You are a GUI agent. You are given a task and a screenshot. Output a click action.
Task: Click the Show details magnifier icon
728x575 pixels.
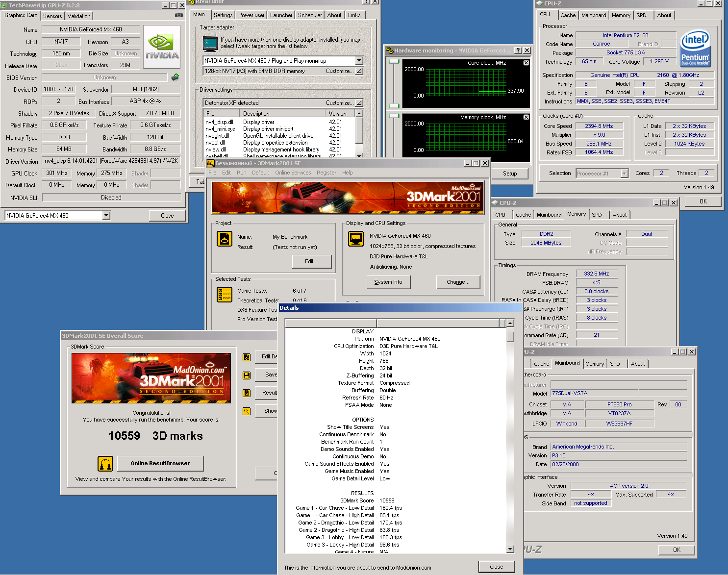pos(247,411)
